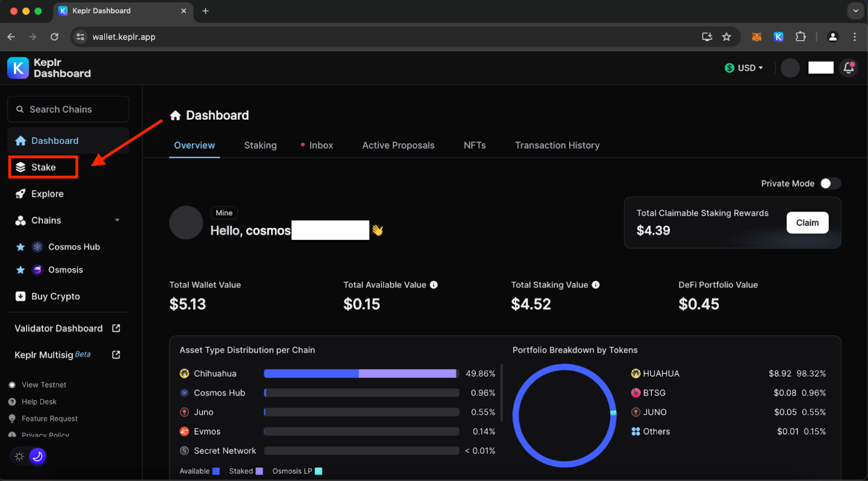Switch to dark mode moon button

point(37,456)
